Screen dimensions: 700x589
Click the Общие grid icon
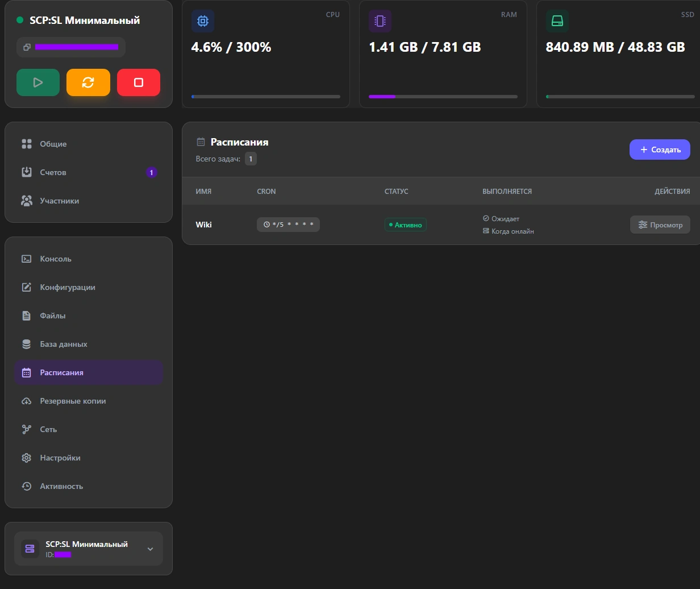pyautogui.click(x=27, y=144)
